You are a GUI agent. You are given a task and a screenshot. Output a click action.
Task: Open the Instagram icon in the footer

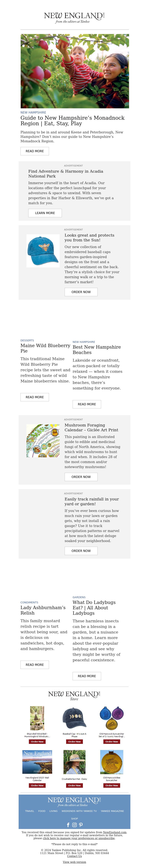point(75,825)
